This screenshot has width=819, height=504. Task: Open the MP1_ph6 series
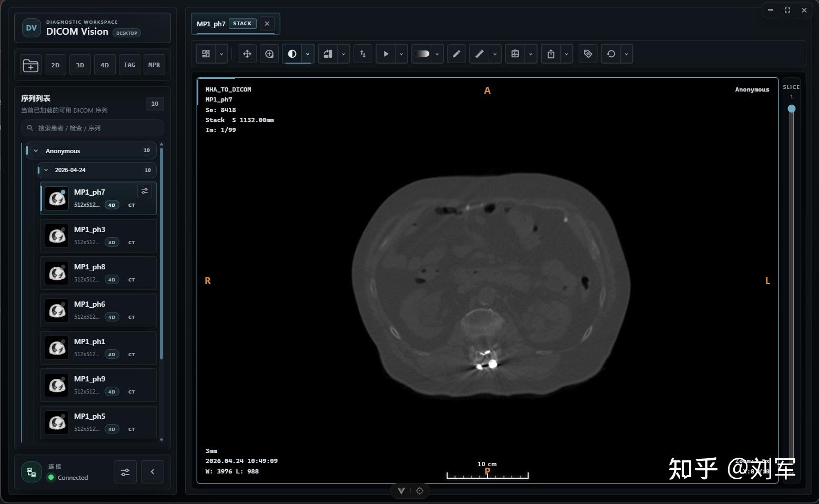point(98,310)
